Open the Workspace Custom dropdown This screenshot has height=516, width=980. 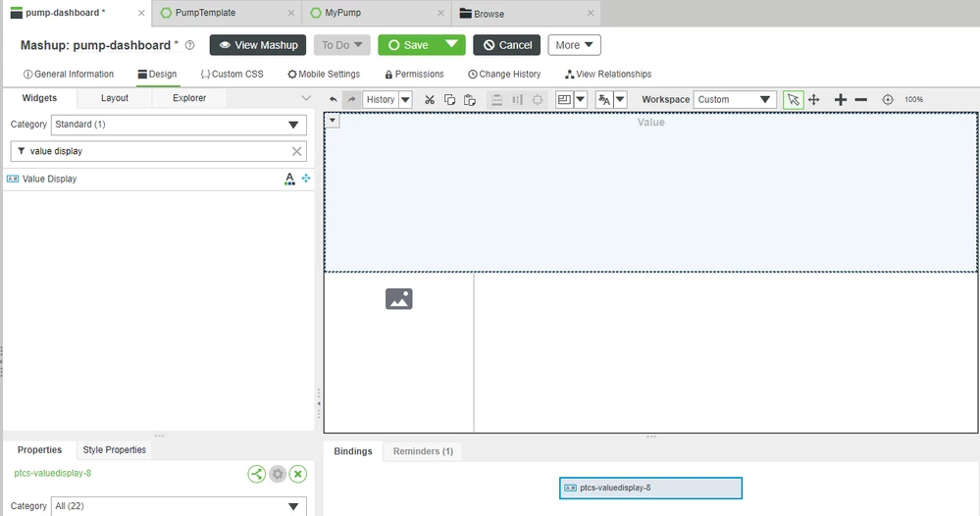coord(735,99)
